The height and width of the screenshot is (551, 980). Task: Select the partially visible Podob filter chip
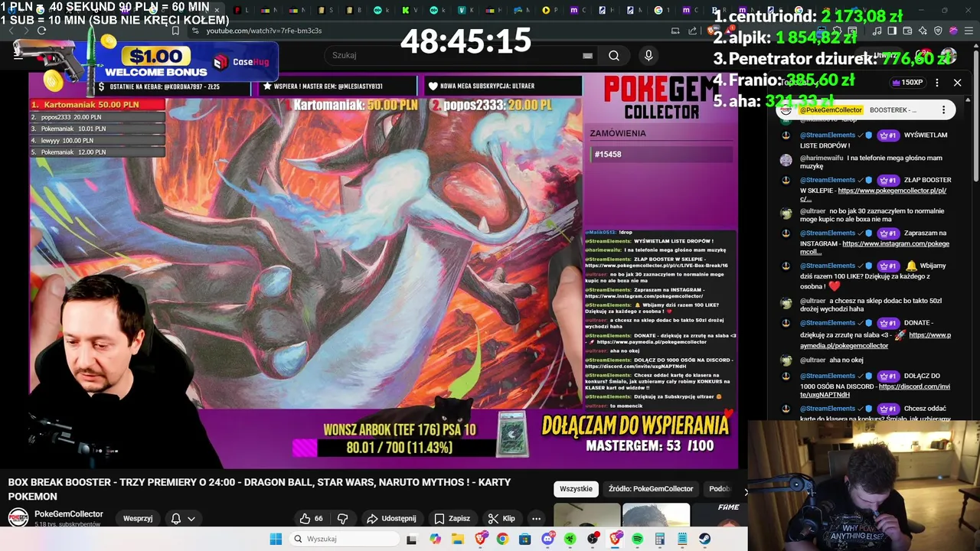(x=720, y=488)
